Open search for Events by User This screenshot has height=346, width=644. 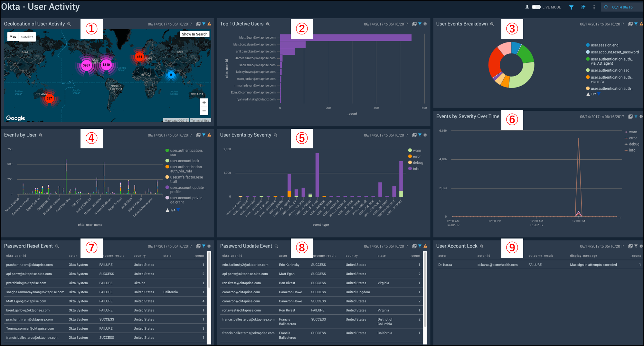(x=41, y=135)
